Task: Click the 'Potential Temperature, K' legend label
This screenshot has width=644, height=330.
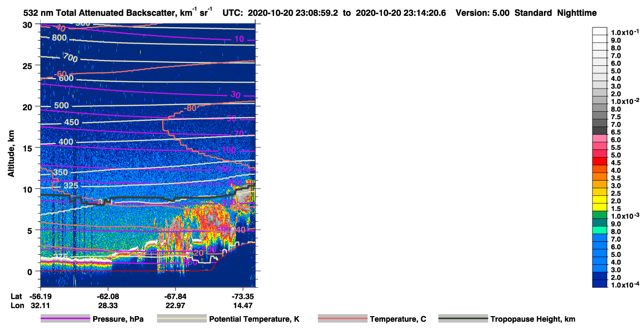Action: [x=254, y=319]
